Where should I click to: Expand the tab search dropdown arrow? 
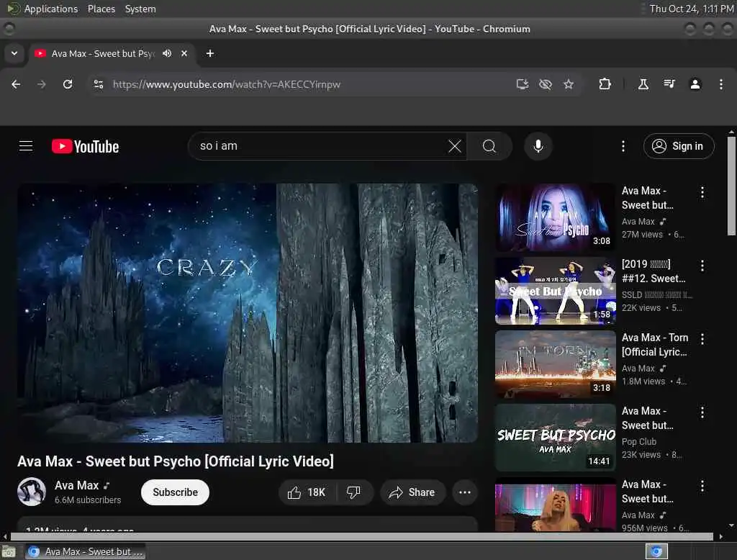tap(14, 53)
